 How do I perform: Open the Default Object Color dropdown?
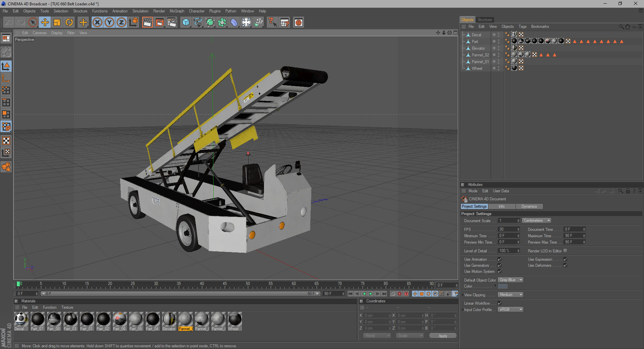(x=511, y=280)
